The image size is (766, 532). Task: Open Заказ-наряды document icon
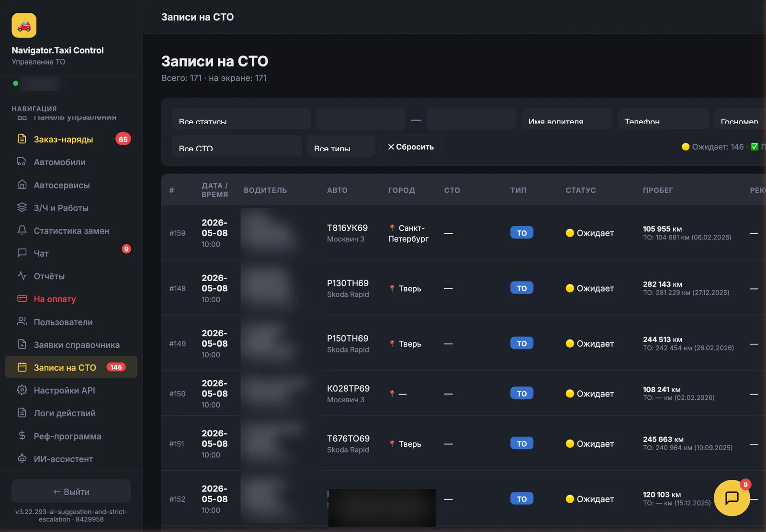tap(22, 139)
